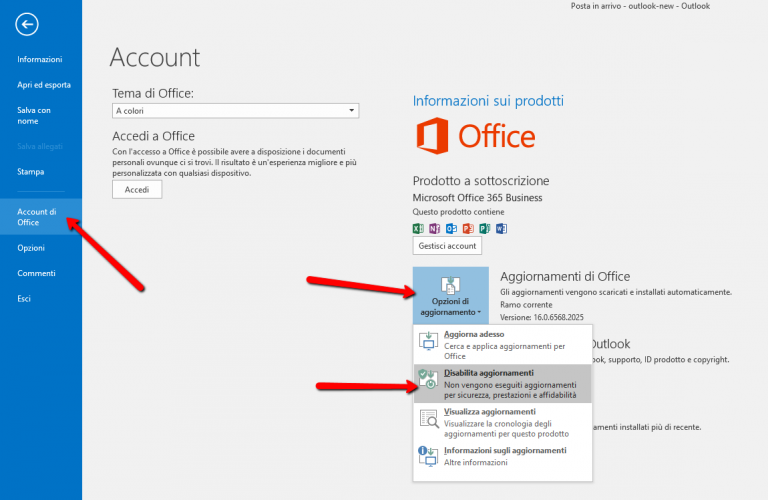Click the Informazioni sugli aggiornamenti info icon

[428, 456]
